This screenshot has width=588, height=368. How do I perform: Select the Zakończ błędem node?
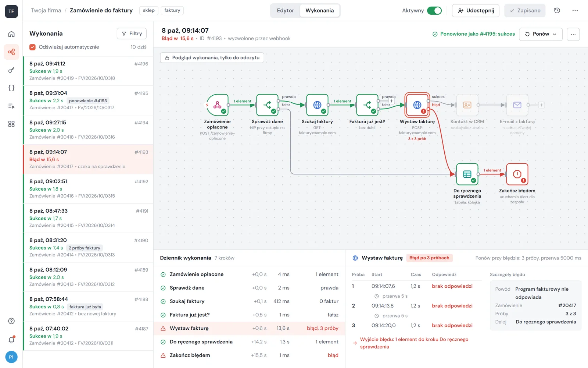(x=517, y=174)
